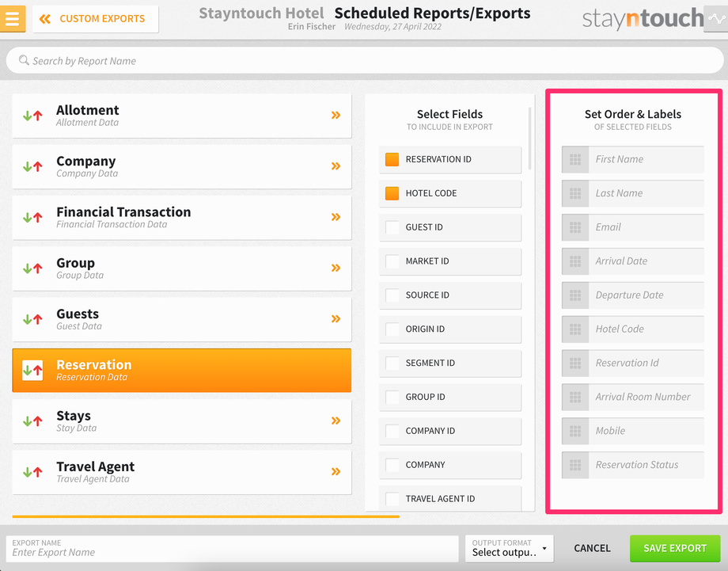Check the TRAVEL AGENT ID field
Screen dimensions: 728x571
(x=392, y=498)
